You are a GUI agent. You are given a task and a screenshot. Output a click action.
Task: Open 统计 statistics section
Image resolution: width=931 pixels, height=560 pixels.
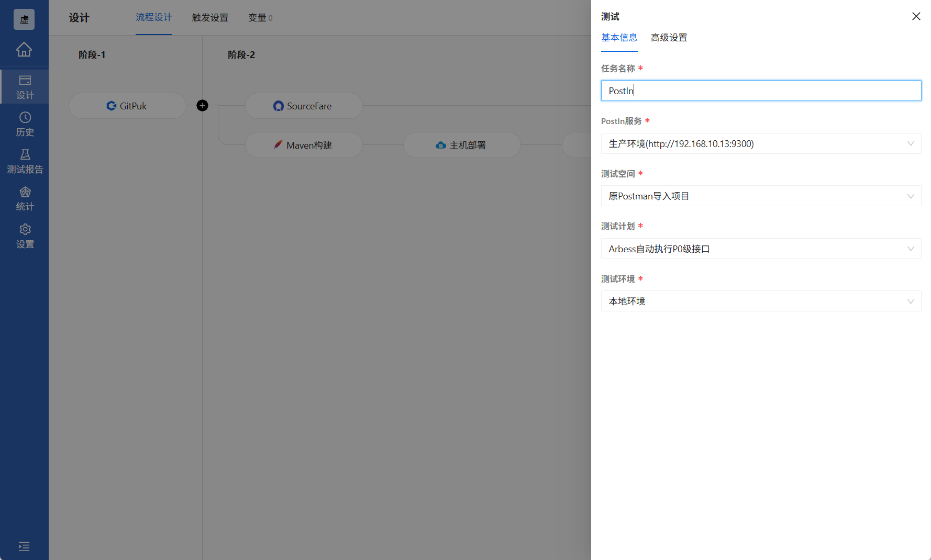[25, 199]
